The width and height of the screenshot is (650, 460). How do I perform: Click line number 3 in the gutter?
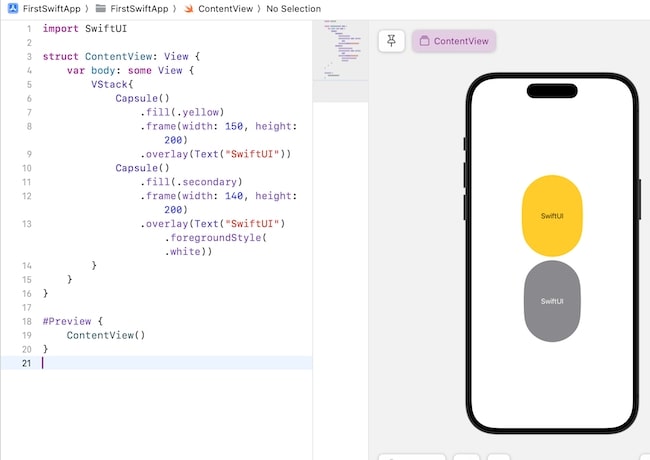[29, 57]
